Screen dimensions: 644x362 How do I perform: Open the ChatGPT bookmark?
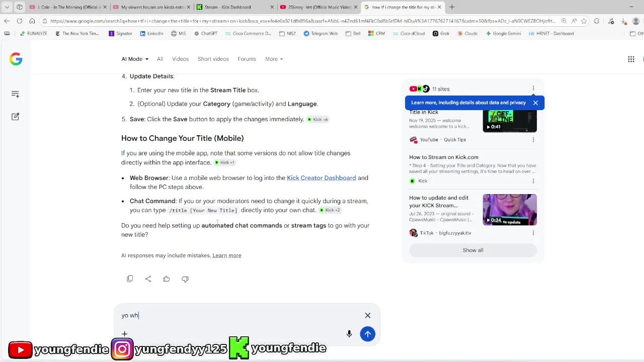point(205,34)
